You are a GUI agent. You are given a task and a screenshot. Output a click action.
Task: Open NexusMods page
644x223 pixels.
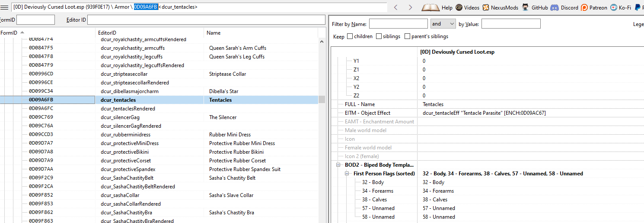point(500,7)
